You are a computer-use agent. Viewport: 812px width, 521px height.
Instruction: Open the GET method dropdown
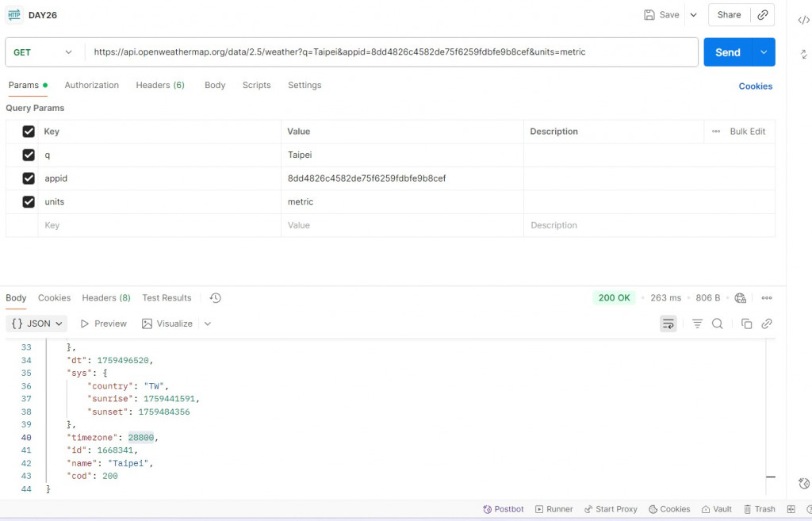43,52
